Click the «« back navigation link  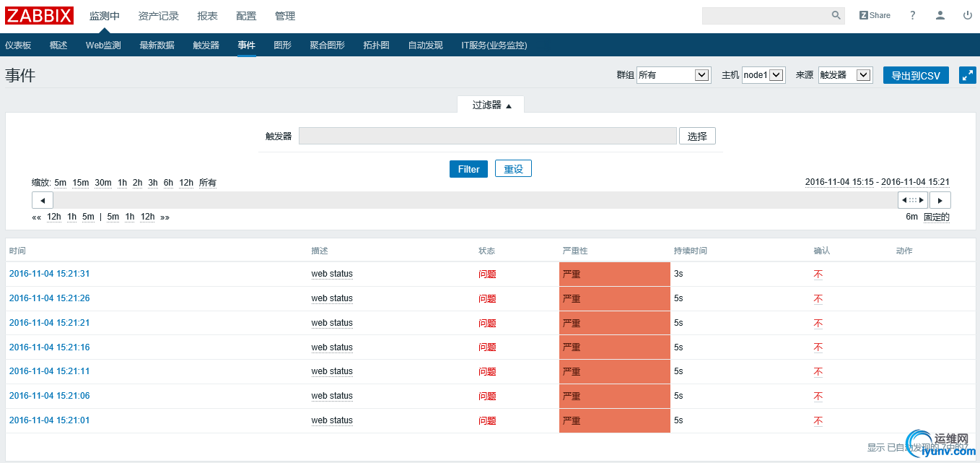pyautogui.click(x=36, y=217)
